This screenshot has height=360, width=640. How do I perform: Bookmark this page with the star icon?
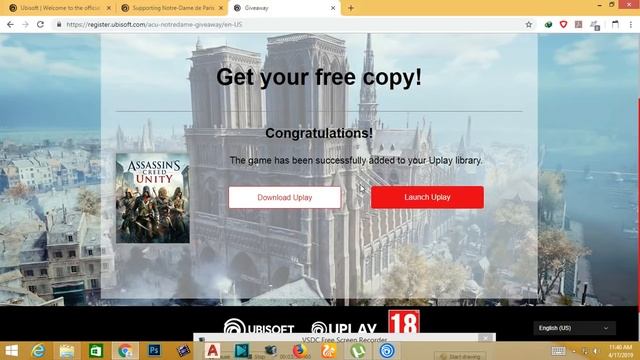529,24
